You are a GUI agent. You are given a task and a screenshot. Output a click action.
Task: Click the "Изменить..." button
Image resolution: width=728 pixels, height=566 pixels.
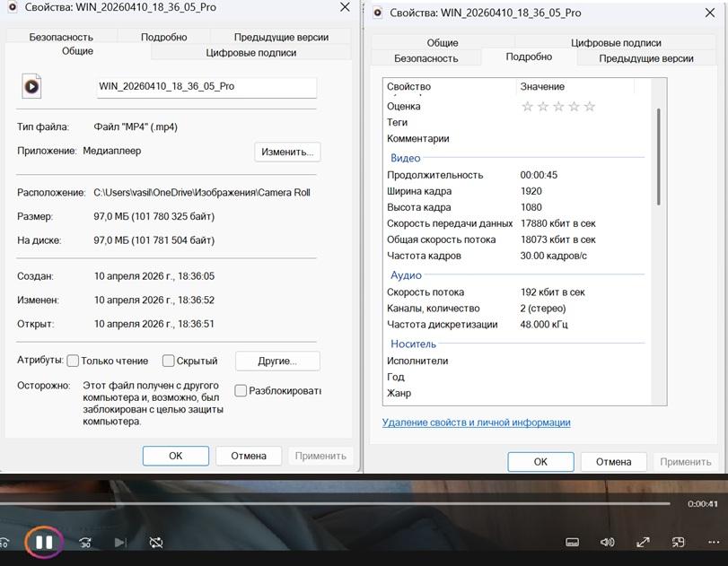287,152
